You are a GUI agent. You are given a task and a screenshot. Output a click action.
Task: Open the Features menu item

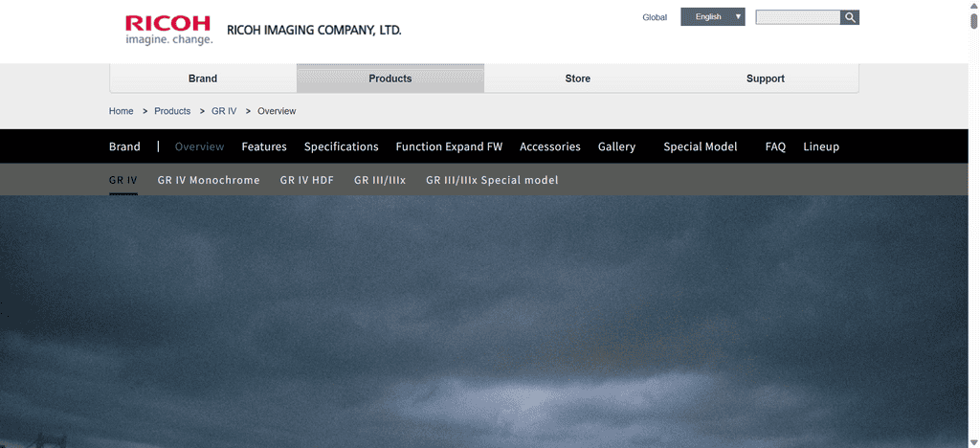pyautogui.click(x=264, y=146)
